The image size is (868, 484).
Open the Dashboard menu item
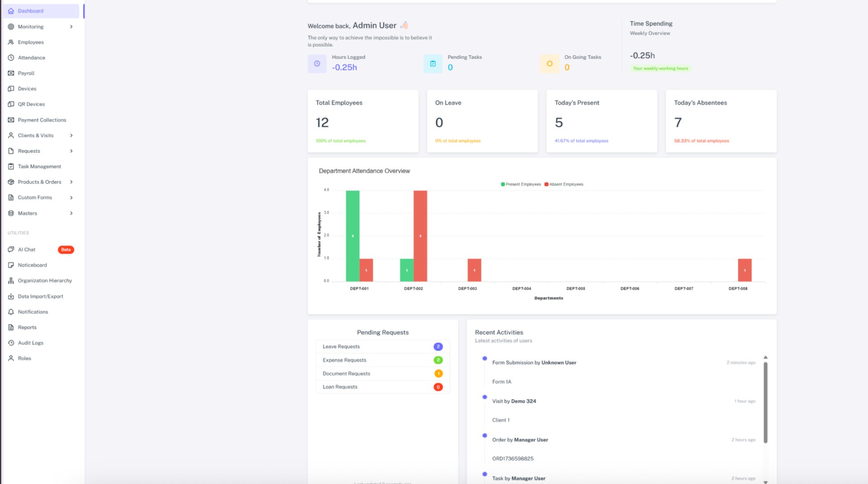[41, 11]
